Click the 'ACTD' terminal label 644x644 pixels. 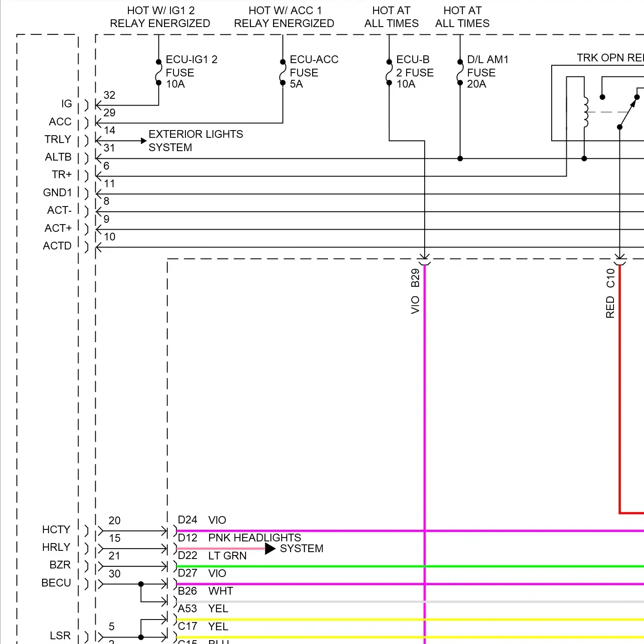pos(57,246)
